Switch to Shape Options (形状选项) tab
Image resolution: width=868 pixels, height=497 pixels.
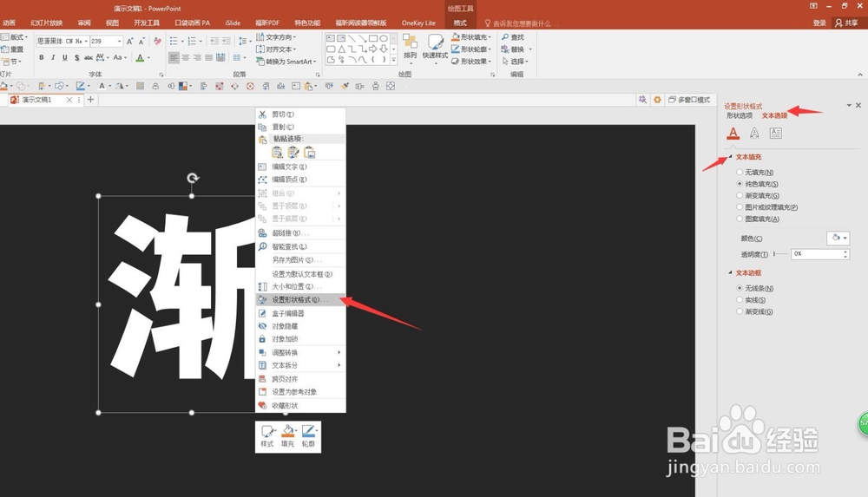pyautogui.click(x=740, y=115)
